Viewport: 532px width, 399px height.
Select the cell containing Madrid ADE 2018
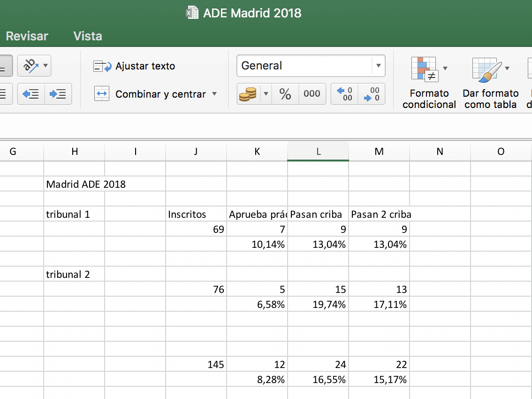pos(86,184)
